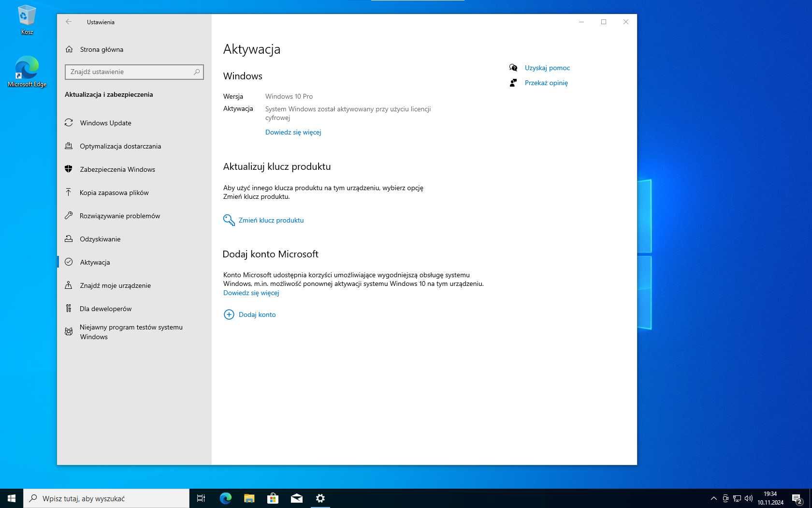Open the Mail app from the taskbar
This screenshot has height=508, width=812.
pyautogui.click(x=297, y=498)
